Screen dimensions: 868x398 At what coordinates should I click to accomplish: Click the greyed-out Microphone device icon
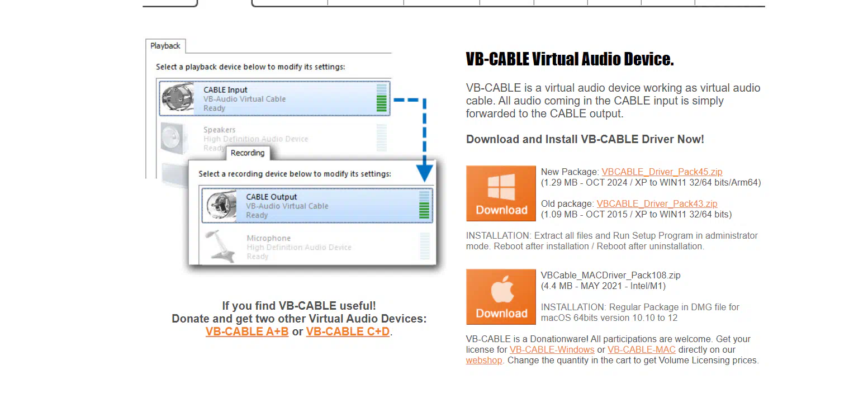pyautogui.click(x=219, y=247)
